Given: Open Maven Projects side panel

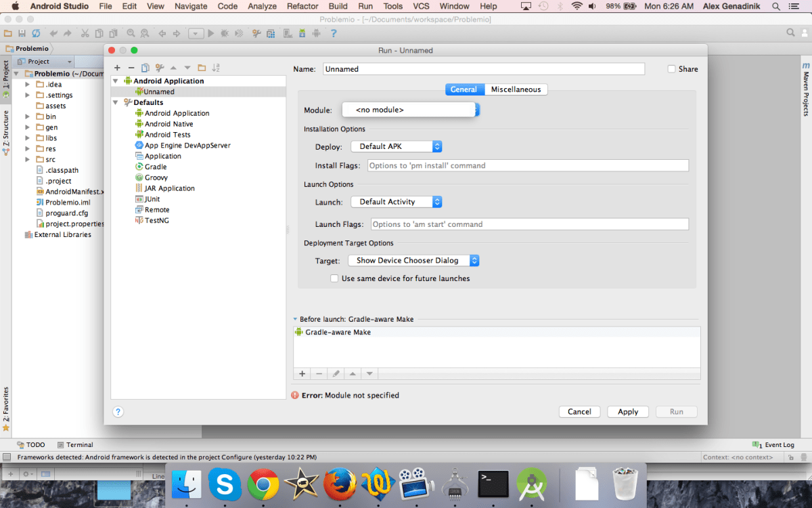Looking at the screenshot, I should click(x=806, y=89).
